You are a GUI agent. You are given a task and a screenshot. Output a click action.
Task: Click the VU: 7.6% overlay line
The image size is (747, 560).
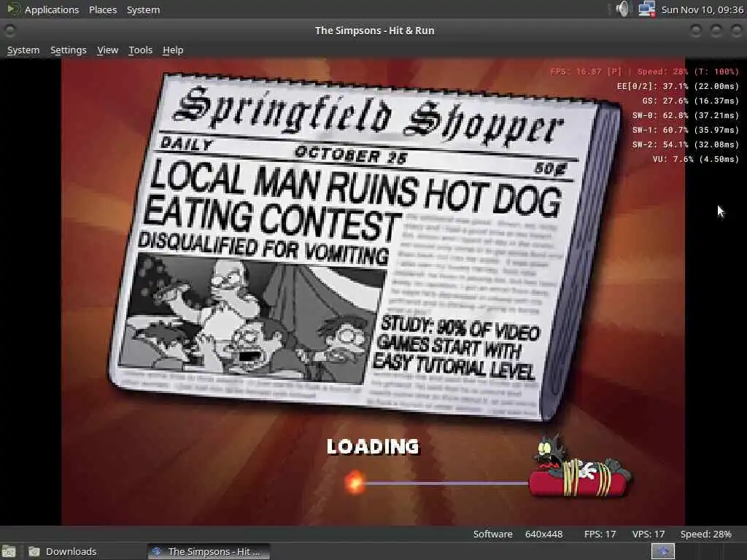[x=695, y=159]
